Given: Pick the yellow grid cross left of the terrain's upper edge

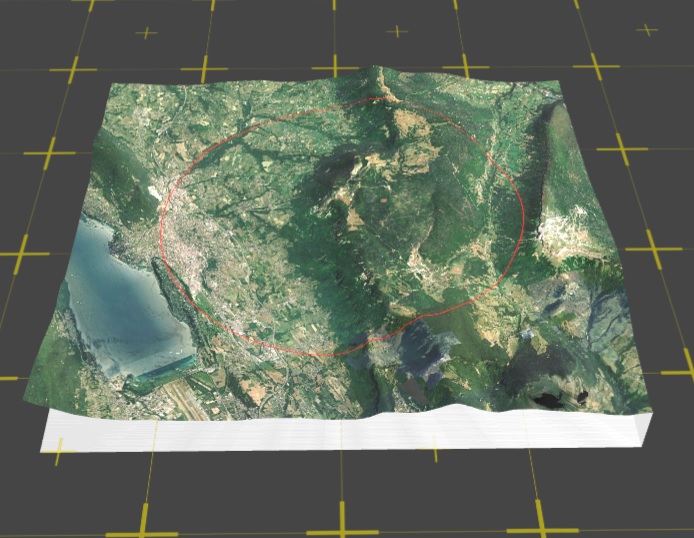Looking at the screenshot, I should pyautogui.click(x=73, y=70).
